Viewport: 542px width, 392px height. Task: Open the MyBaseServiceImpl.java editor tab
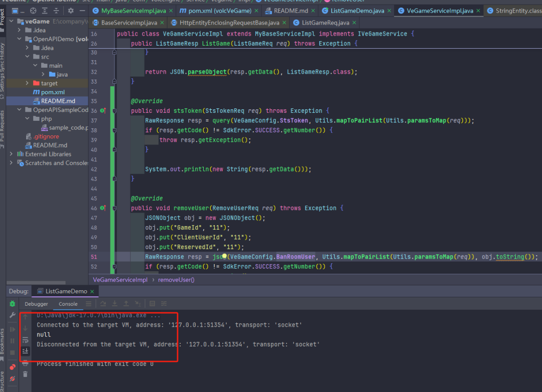tap(133, 11)
